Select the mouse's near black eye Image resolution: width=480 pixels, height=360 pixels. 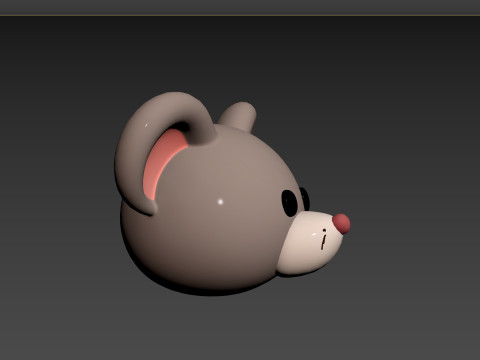click(289, 203)
